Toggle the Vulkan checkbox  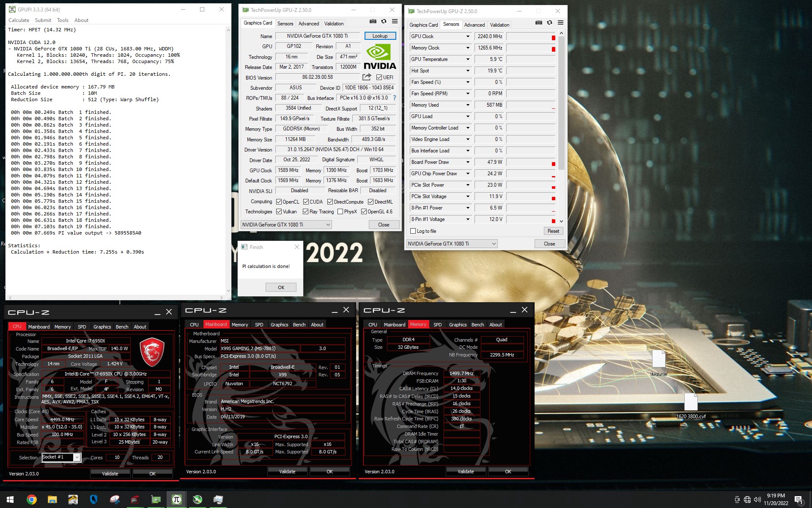coord(279,212)
